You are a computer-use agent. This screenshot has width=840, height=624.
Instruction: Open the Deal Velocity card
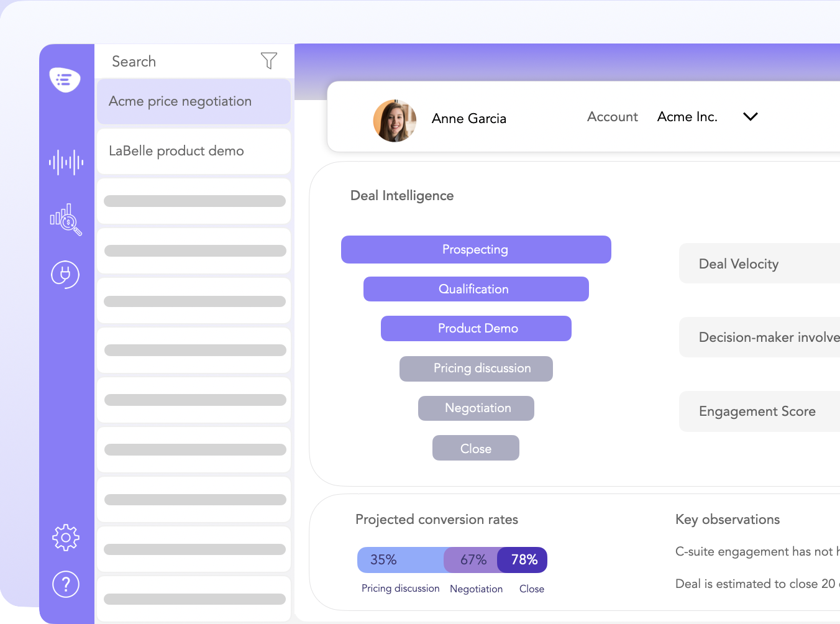click(x=759, y=264)
